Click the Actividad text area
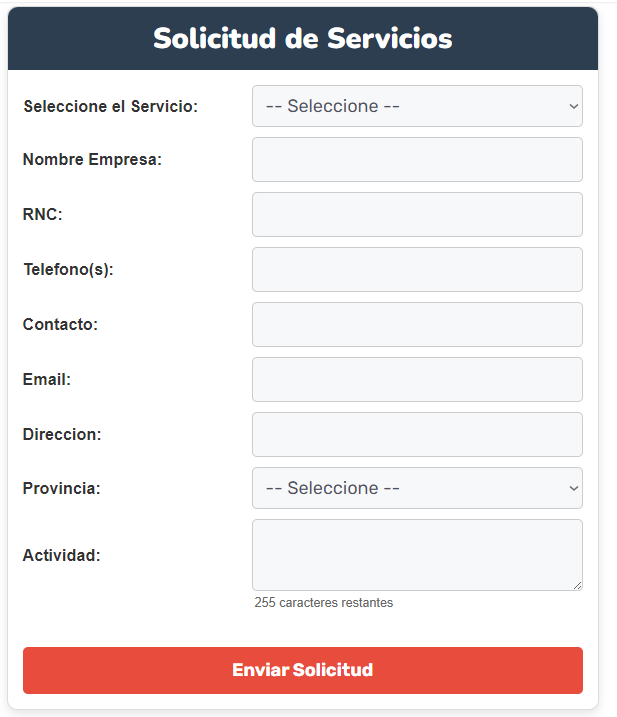 click(x=417, y=555)
